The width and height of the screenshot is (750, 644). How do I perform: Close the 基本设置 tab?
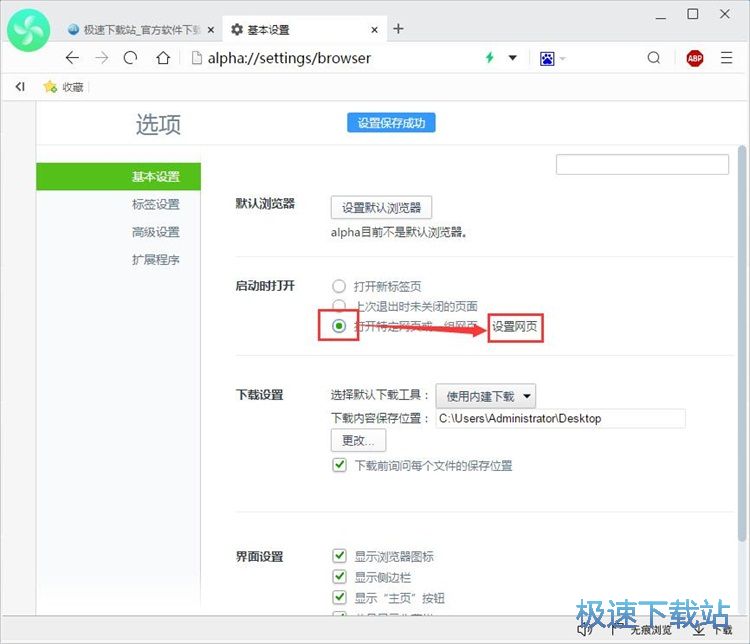[x=375, y=30]
